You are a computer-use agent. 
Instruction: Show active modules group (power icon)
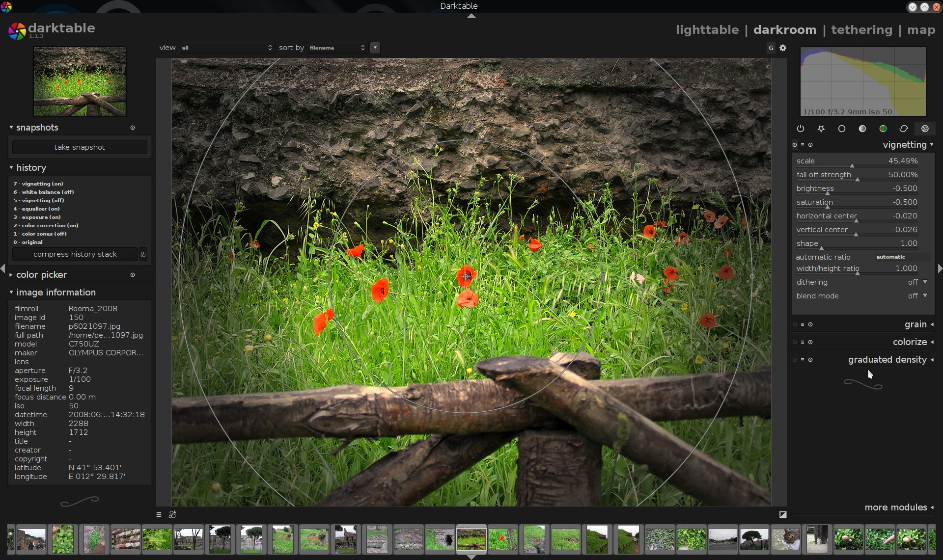(801, 129)
